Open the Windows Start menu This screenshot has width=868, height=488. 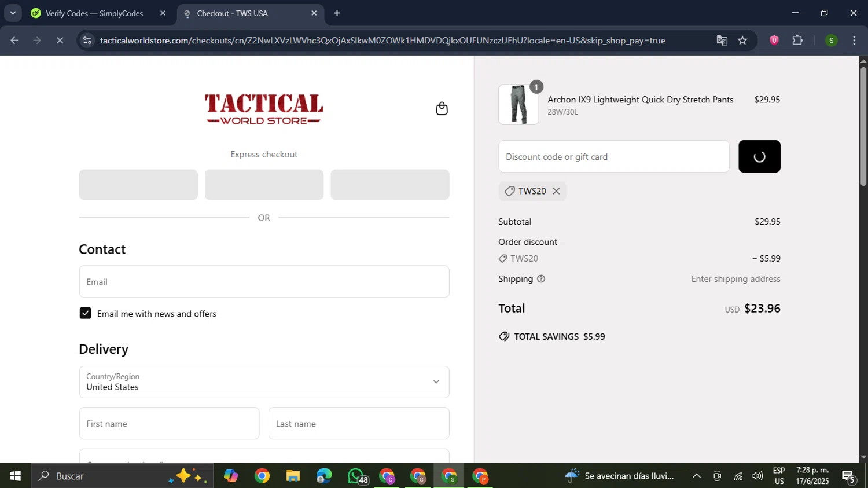(15, 476)
